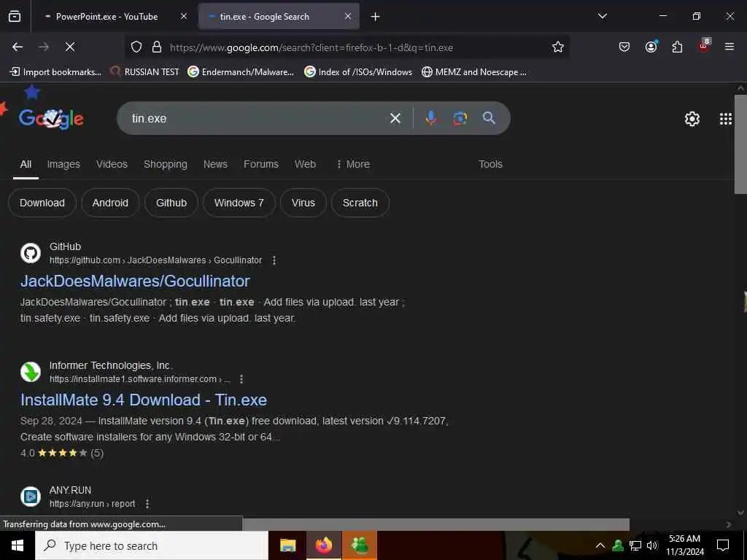Open tracking protection shield icon
Screen dimensions: 747x560
136,47
